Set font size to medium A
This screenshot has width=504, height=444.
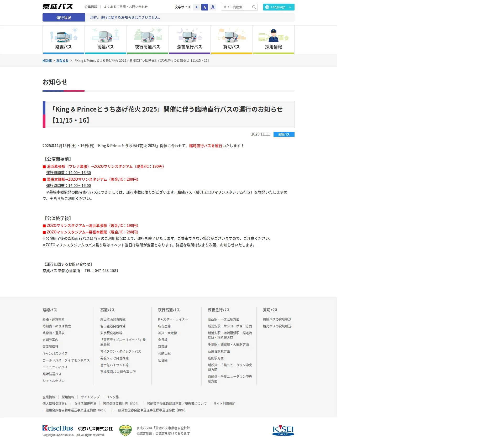click(205, 7)
